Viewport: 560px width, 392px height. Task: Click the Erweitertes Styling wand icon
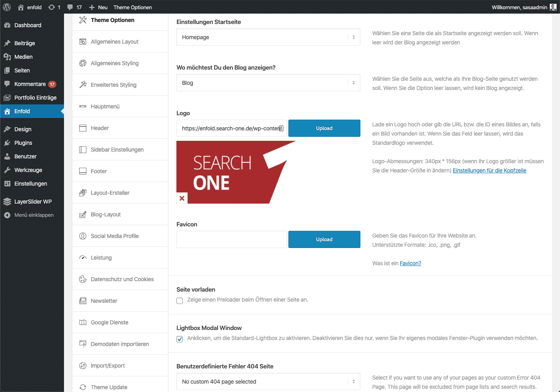83,85
